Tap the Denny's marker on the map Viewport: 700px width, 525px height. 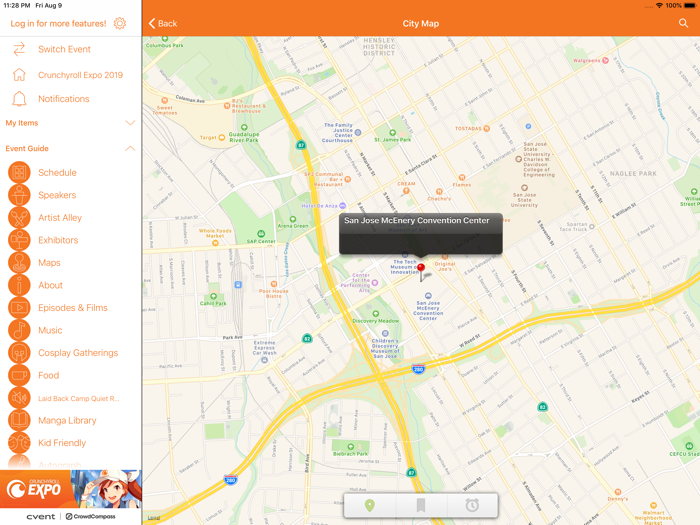tap(617, 492)
